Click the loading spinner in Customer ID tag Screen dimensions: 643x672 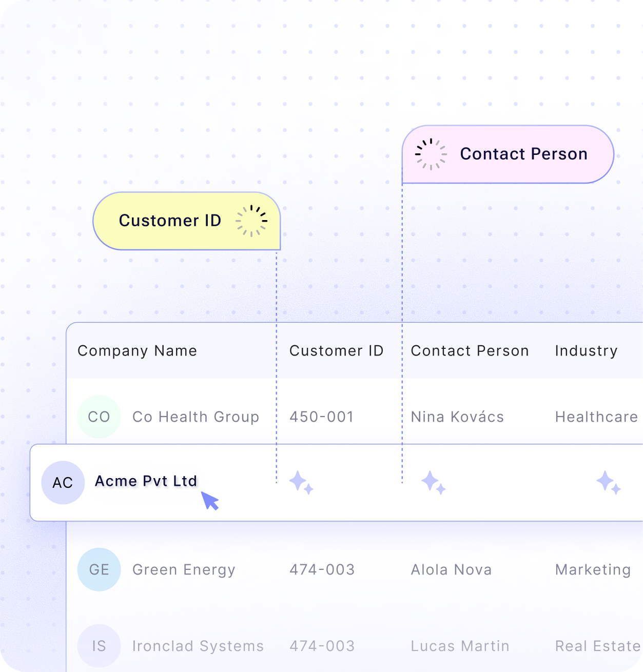coord(251,221)
